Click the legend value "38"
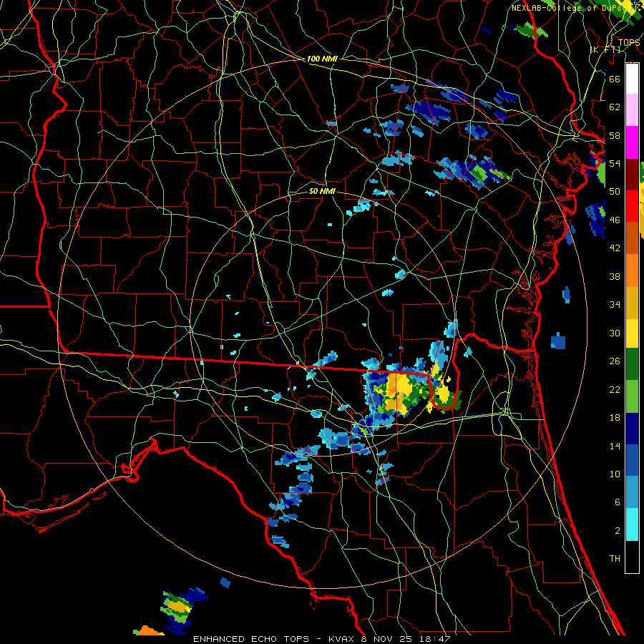 [615, 276]
